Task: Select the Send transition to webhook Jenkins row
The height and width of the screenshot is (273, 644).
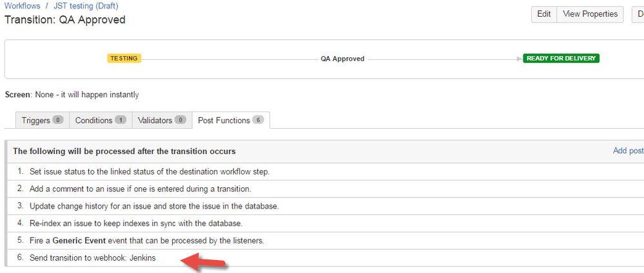Action: [326, 258]
